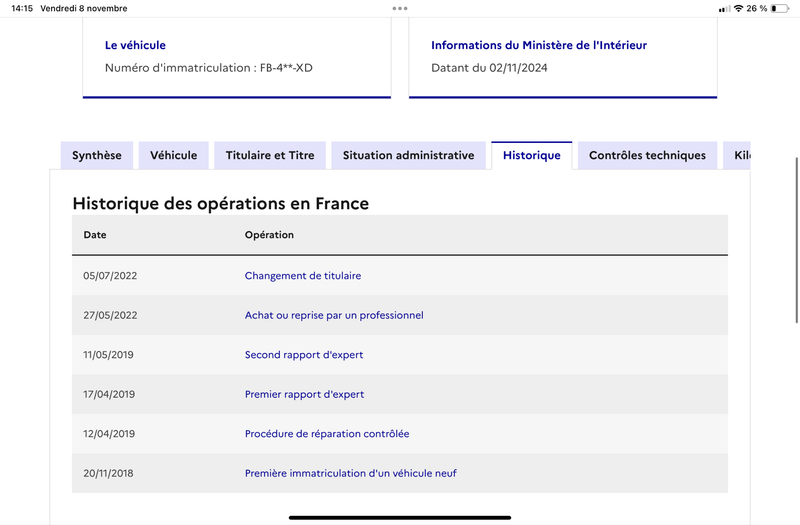Open Première immatriculation d'un véhicule neuf

click(351, 473)
